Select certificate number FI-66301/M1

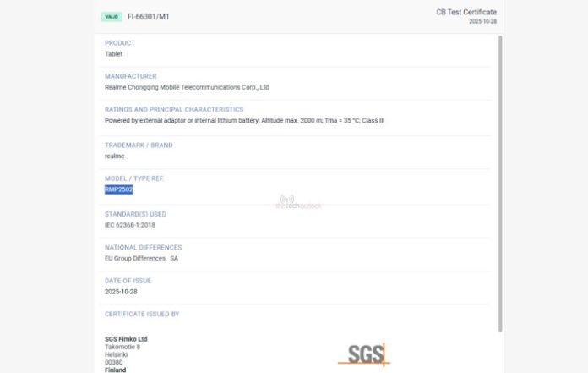pos(149,16)
